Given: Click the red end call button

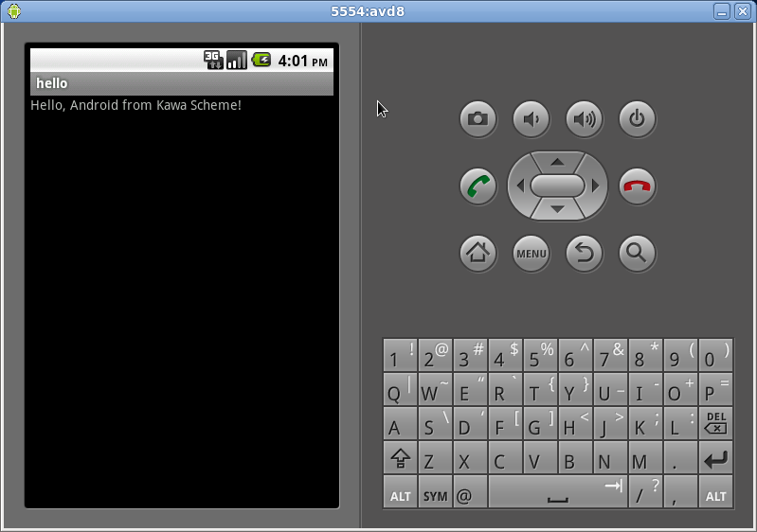Looking at the screenshot, I should (x=638, y=186).
